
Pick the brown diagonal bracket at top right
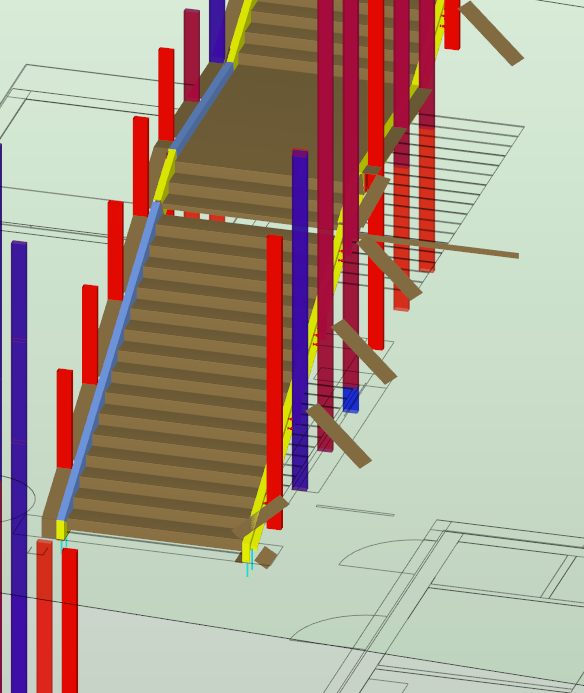[491, 33]
